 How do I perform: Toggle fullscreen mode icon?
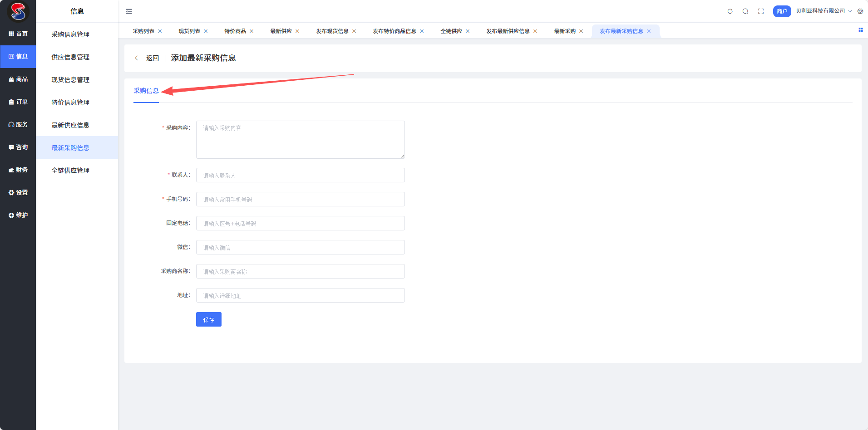(761, 11)
